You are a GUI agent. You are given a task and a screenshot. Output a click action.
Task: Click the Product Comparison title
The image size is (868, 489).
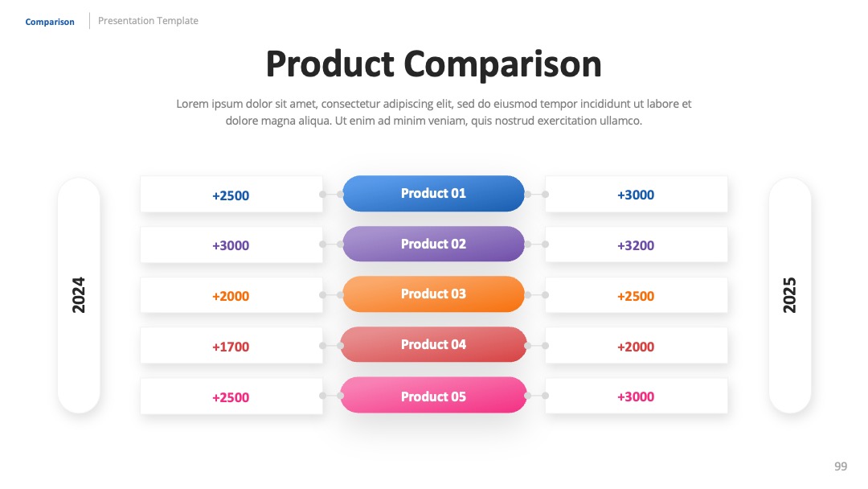click(x=433, y=64)
